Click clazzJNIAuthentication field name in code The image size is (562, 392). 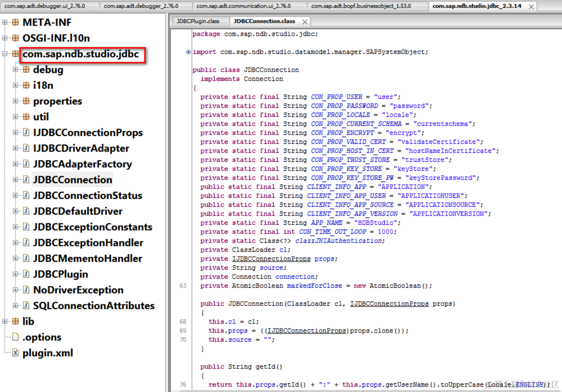pyautogui.click(x=339, y=241)
